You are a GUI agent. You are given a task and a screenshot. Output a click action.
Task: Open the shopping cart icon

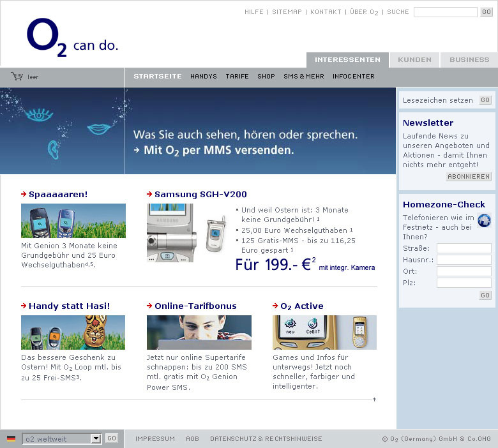[x=17, y=76]
